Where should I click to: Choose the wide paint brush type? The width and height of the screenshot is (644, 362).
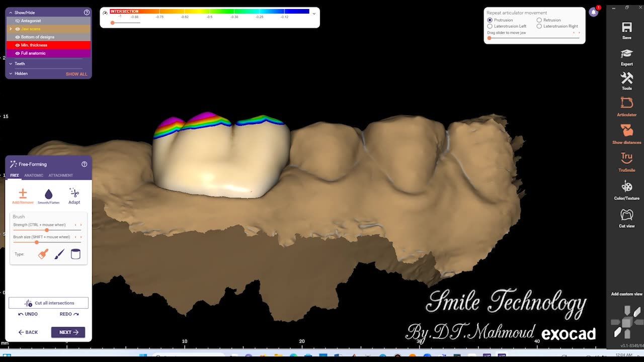coord(43,254)
